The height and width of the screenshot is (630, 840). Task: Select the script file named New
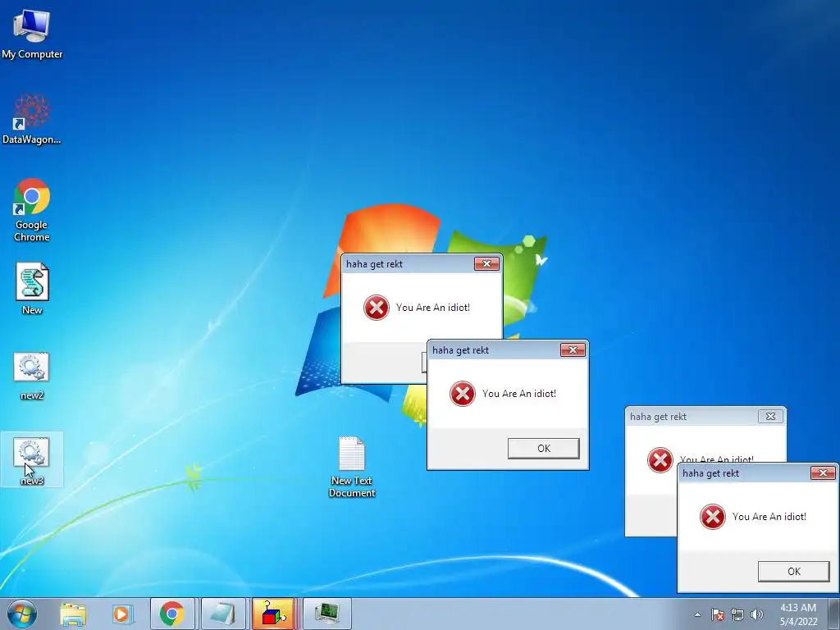(x=32, y=288)
